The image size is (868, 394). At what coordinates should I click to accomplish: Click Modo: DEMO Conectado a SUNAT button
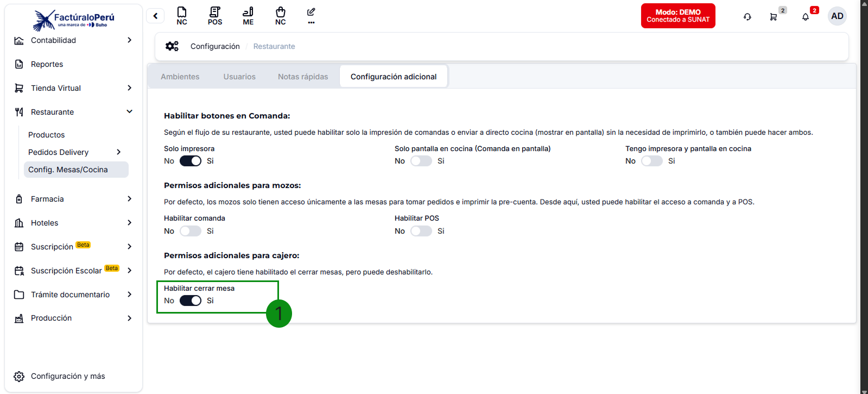(x=678, y=16)
